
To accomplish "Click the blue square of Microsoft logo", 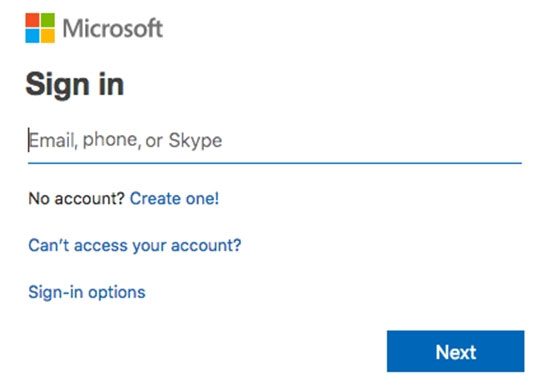I will tap(32, 36).
